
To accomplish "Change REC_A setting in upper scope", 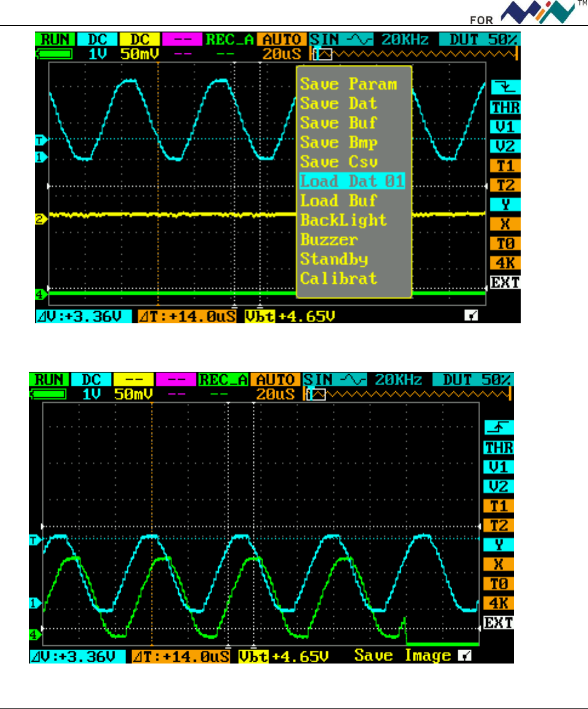I will coord(230,40).
